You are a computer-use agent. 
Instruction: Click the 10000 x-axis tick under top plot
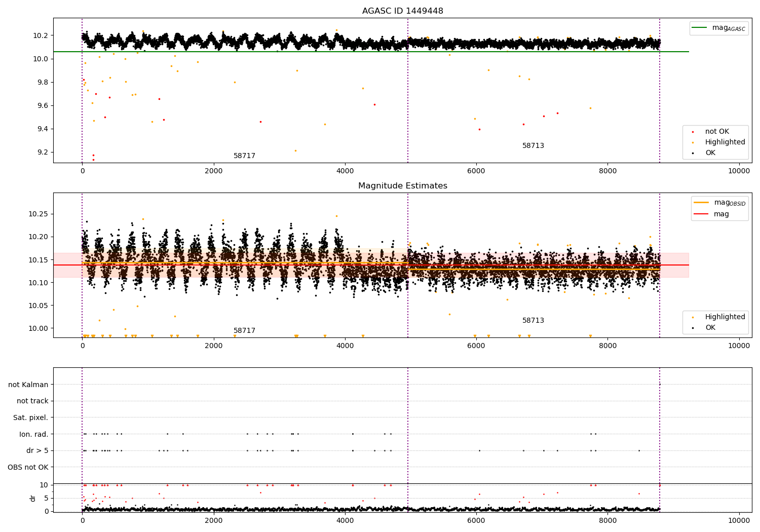tap(739, 171)
